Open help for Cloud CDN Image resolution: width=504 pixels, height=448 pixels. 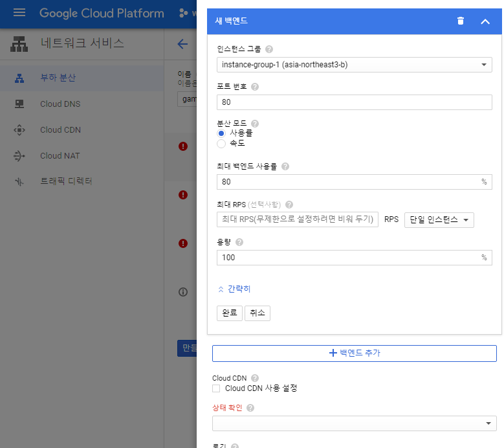click(255, 378)
